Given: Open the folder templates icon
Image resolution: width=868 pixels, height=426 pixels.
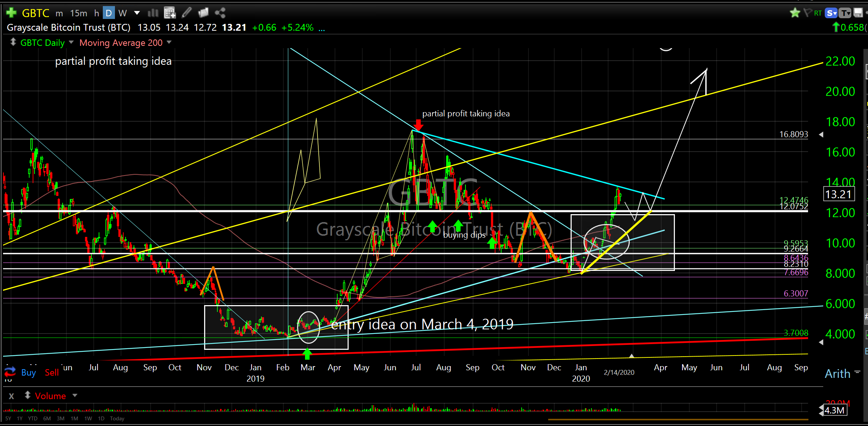Looking at the screenshot, I should tap(203, 13).
